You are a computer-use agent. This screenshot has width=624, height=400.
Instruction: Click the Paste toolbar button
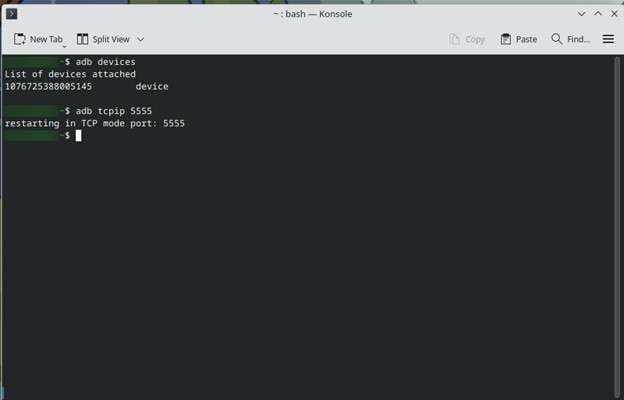(519, 39)
